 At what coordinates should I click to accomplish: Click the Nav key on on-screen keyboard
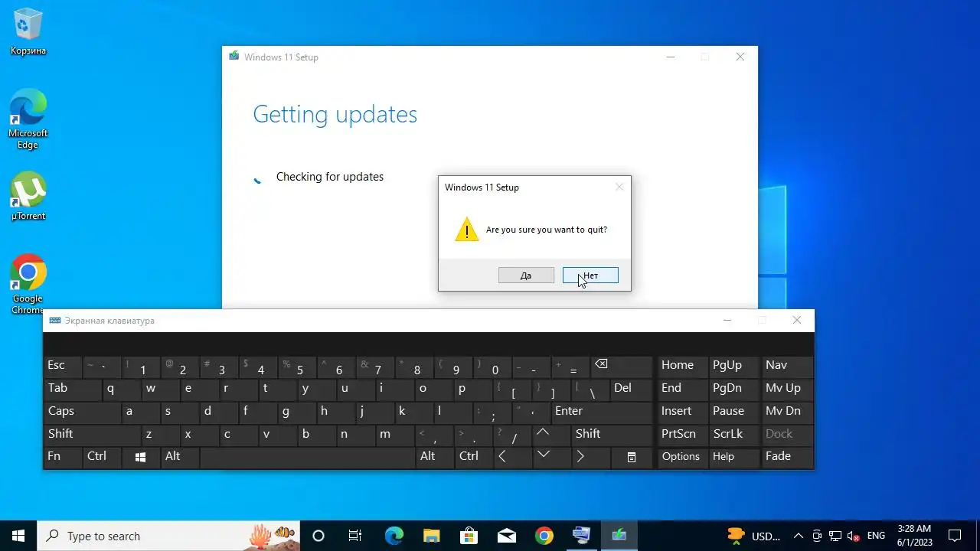click(787, 367)
